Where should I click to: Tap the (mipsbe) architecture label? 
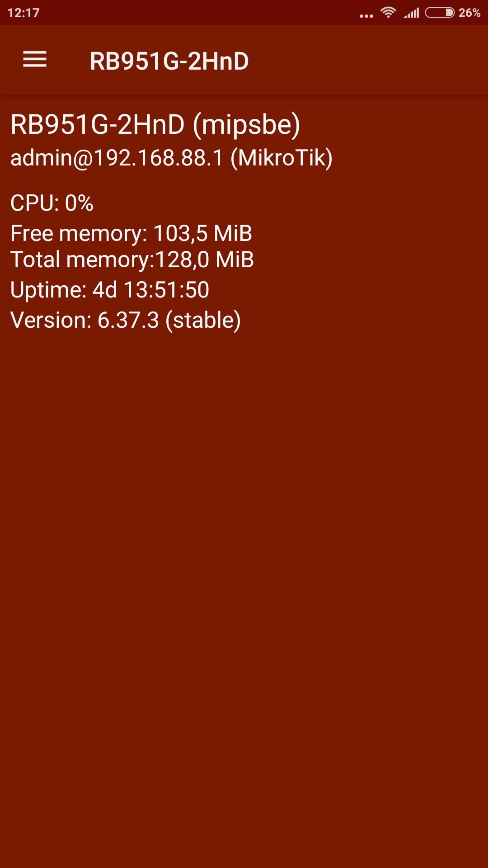coord(246,125)
